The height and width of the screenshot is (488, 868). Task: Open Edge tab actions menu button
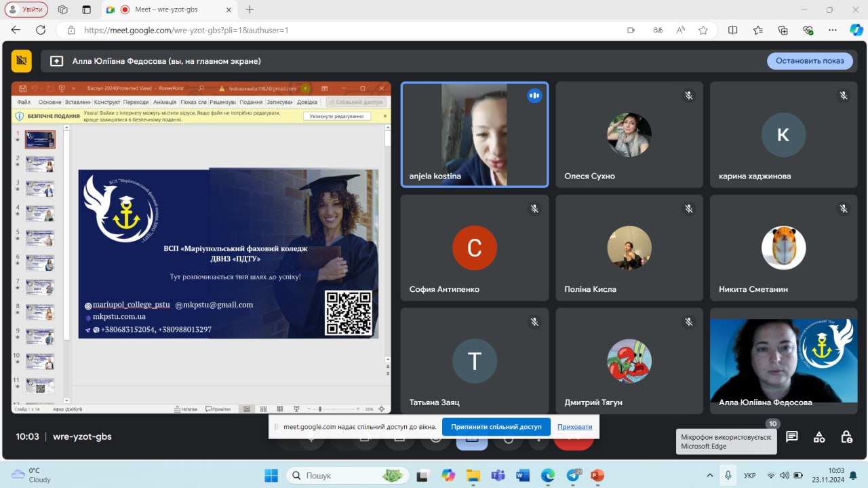tap(86, 10)
